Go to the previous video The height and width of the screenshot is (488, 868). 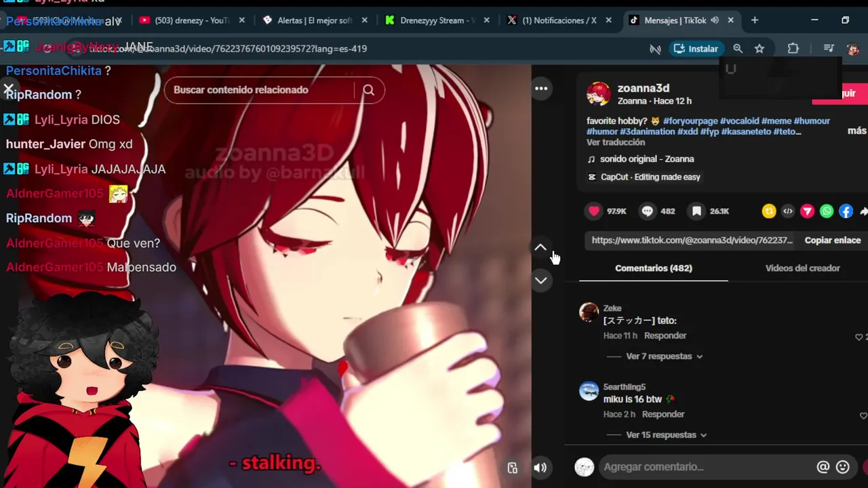pyautogui.click(x=540, y=248)
